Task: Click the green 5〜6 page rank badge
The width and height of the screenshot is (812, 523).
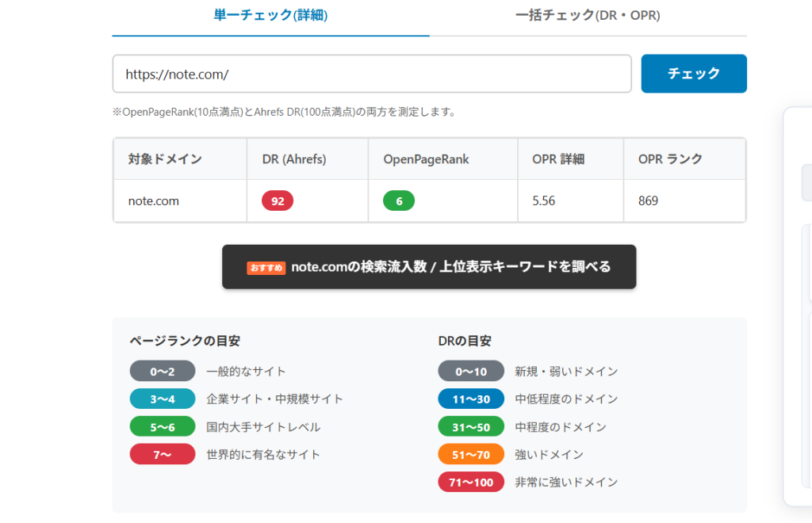Action: coord(163,427)
